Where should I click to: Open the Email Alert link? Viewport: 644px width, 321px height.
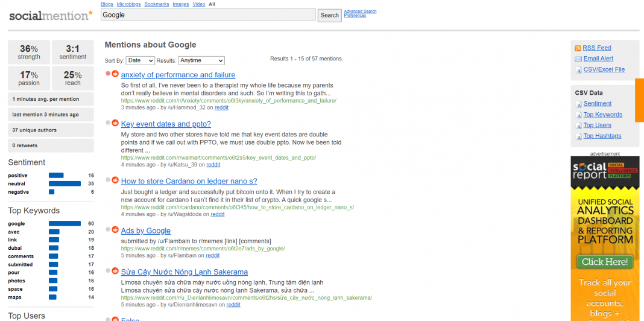tap(598, 59)
